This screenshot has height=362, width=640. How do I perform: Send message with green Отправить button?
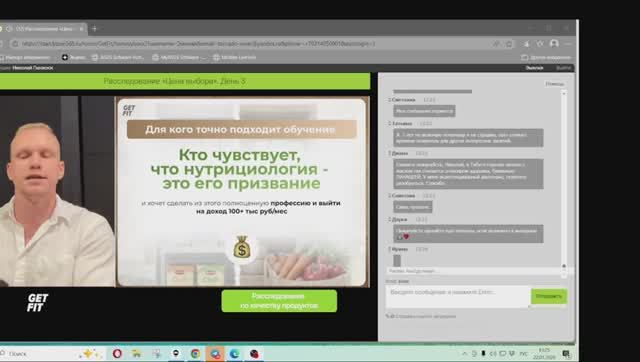[x=549, y=296]
